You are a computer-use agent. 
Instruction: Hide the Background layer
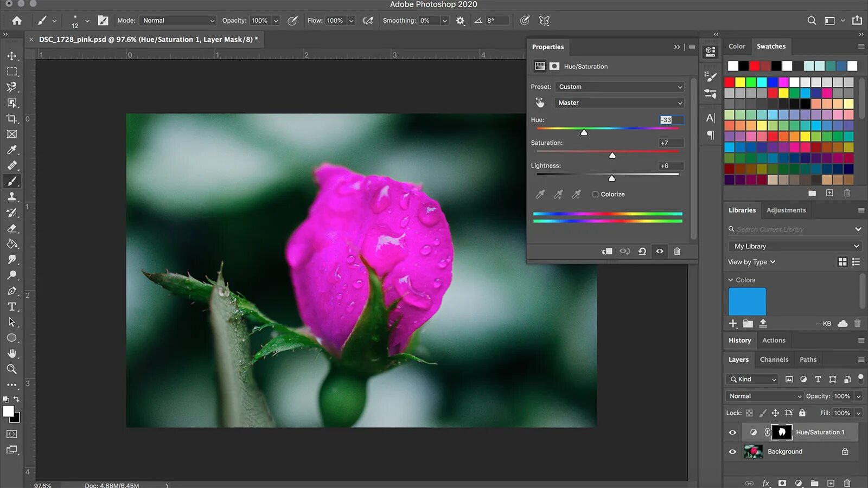click(732, 452)
